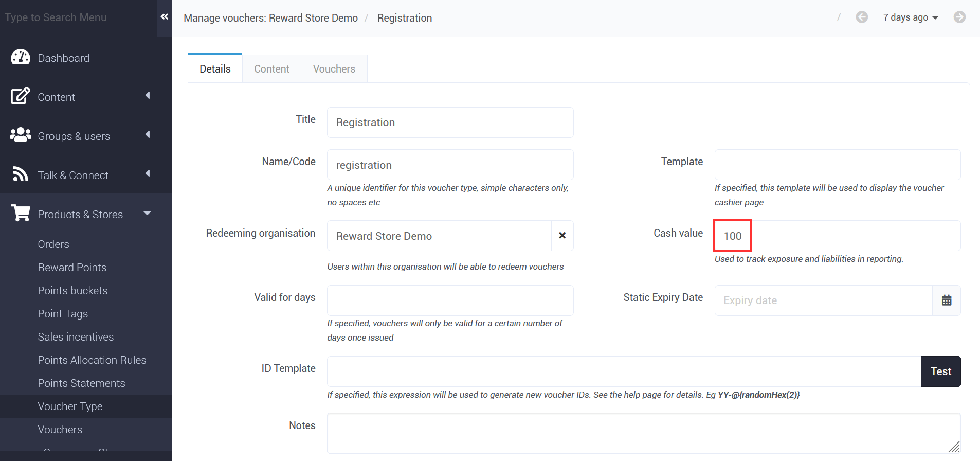Open the Dashboard via its palette icon
The image size is (980, 461).
tap(21, 57)
